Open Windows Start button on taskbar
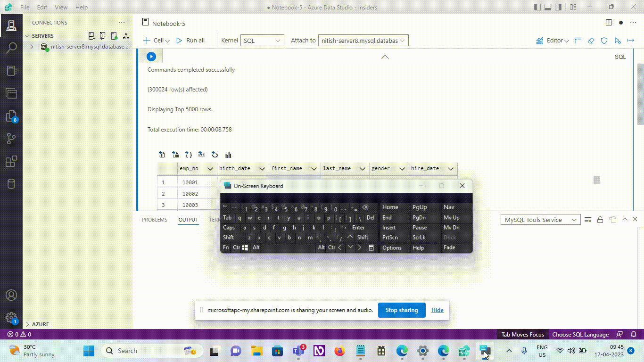Viewport: 644px width, 362px height. (x=89, y=351)
